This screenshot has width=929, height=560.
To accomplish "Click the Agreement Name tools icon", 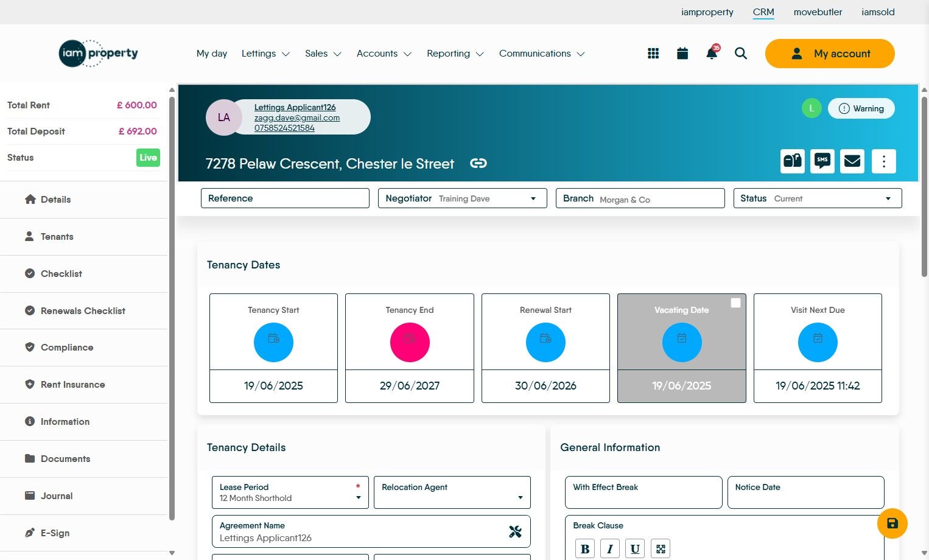I will 515,531.
